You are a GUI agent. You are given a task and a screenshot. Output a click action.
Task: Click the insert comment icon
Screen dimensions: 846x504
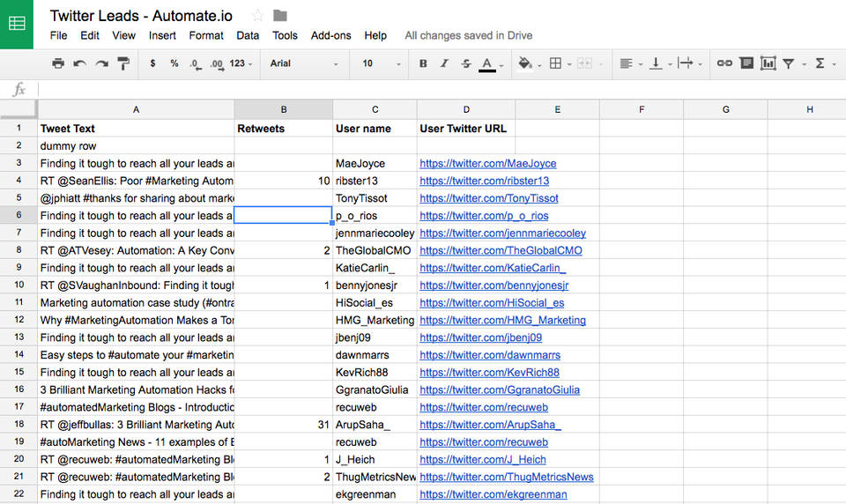[746, 63]
